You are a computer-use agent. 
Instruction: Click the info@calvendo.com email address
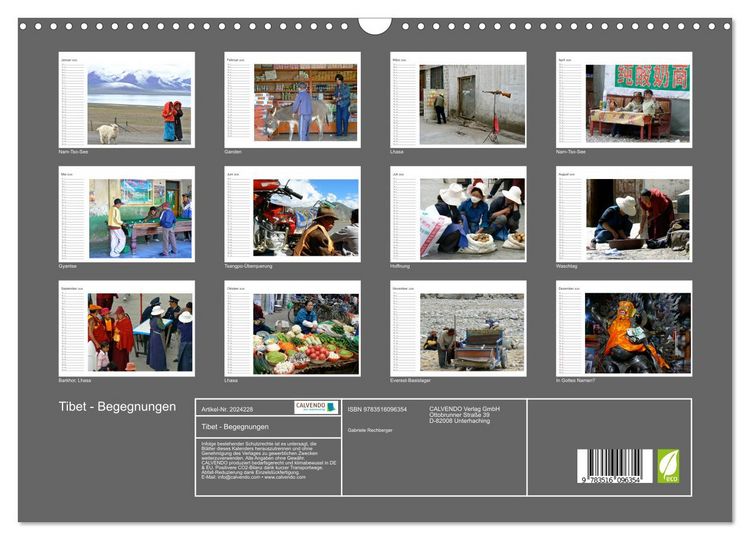pos(239,477)
